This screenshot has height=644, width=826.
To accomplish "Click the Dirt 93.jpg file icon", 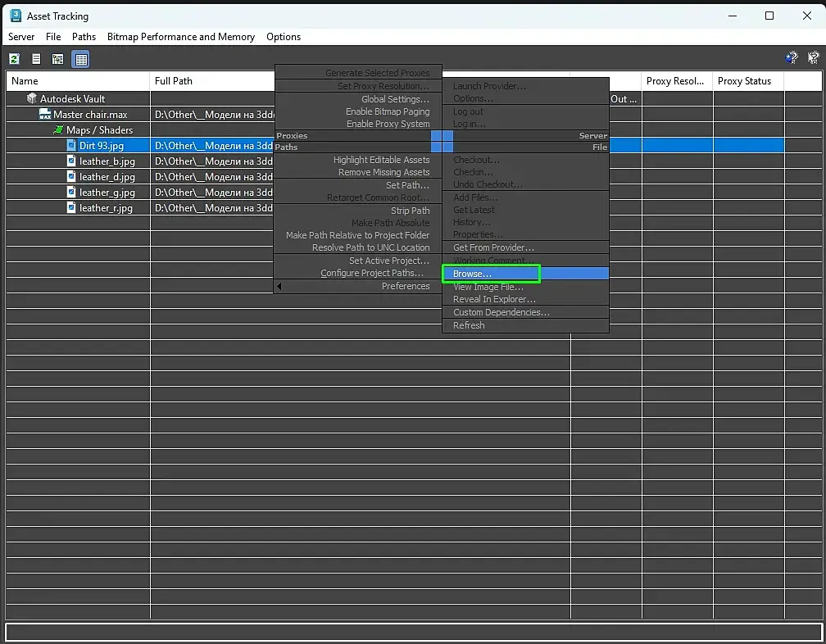I will pyautogui.click(x=71, y=145).
